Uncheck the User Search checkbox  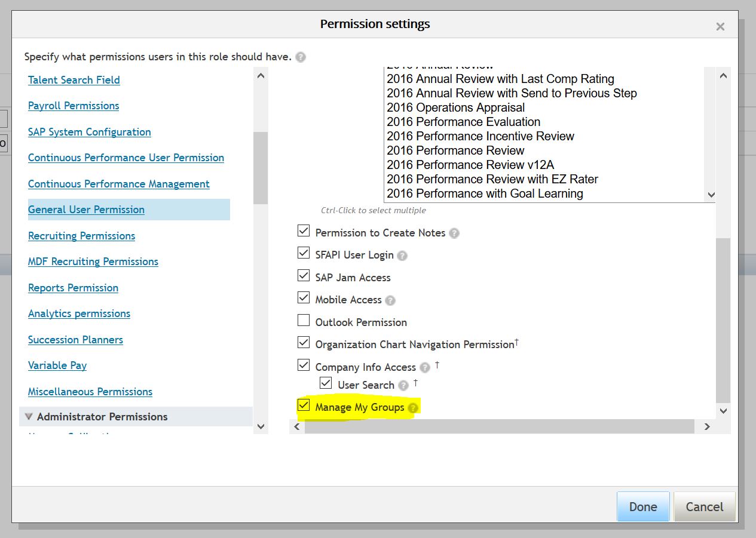click(326, 383)
